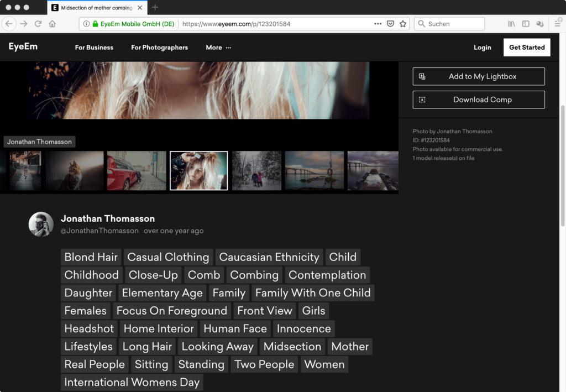Open the Firefox hamburger menu
This screenshot has width=566, height=392.
coord(558,24)
